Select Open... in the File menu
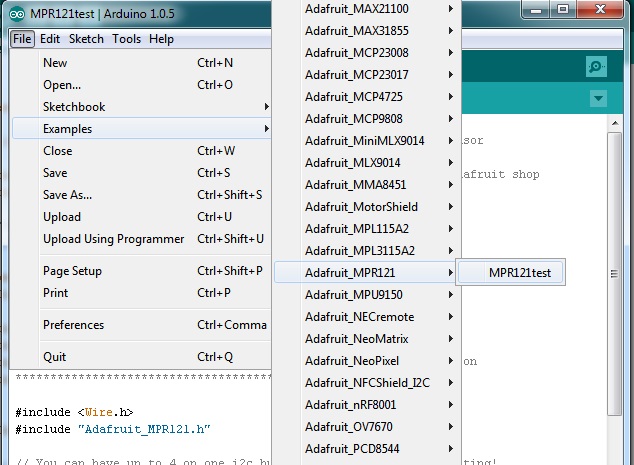The image size is (634, 465). tap(62, 85)
